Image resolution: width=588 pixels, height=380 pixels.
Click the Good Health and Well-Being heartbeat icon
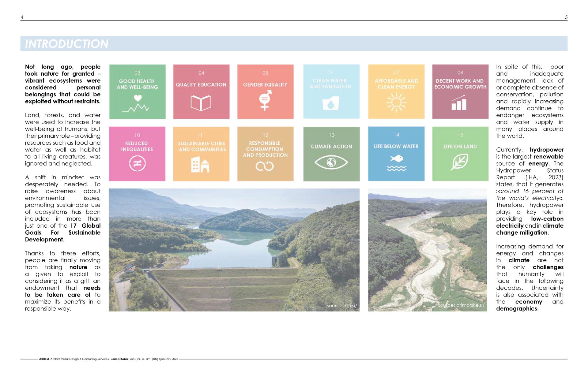click(x=137, y=104)
